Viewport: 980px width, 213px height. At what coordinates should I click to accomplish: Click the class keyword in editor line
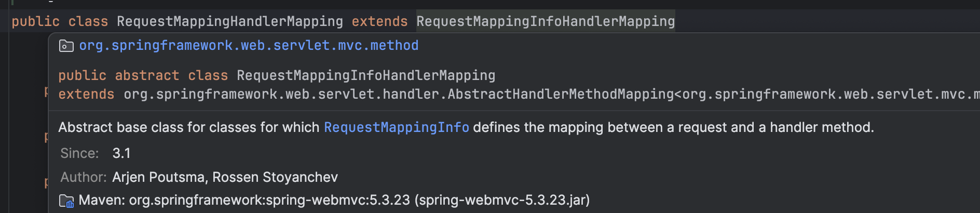88,21
